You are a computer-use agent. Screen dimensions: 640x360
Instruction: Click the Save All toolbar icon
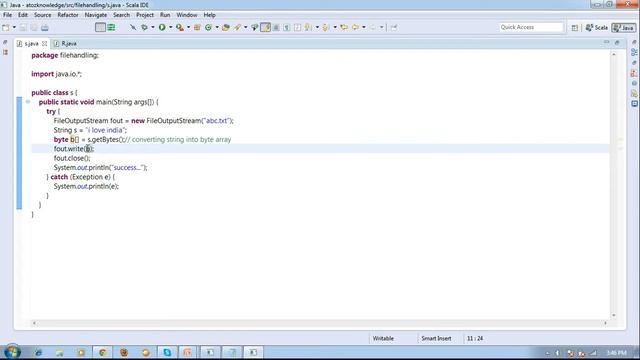[34, 27]
